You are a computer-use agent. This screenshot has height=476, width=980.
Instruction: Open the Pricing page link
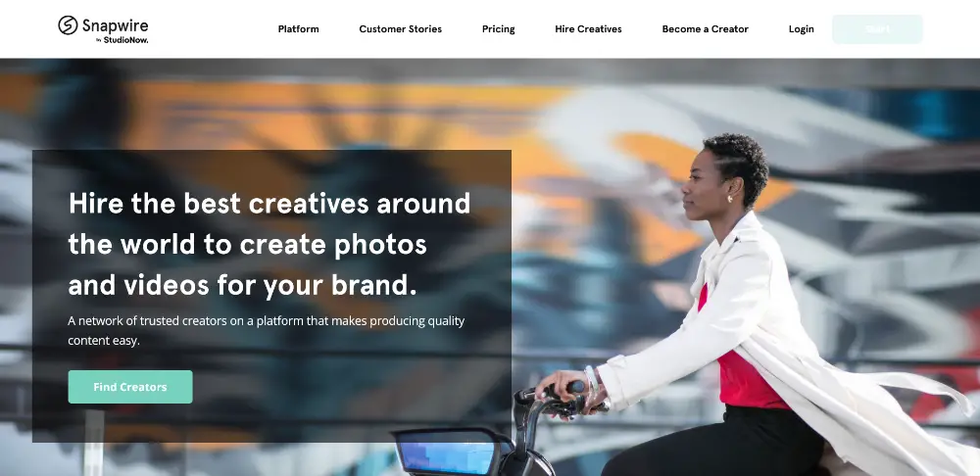coord(498,28)
